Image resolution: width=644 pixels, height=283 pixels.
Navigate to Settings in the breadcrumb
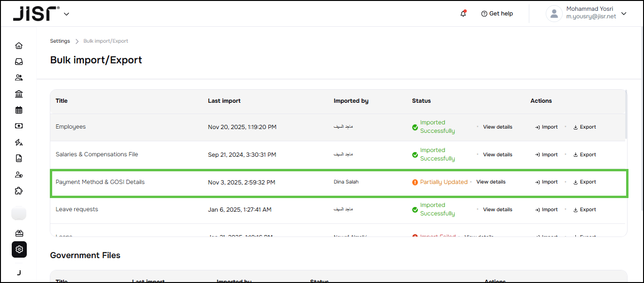point(60,41)
